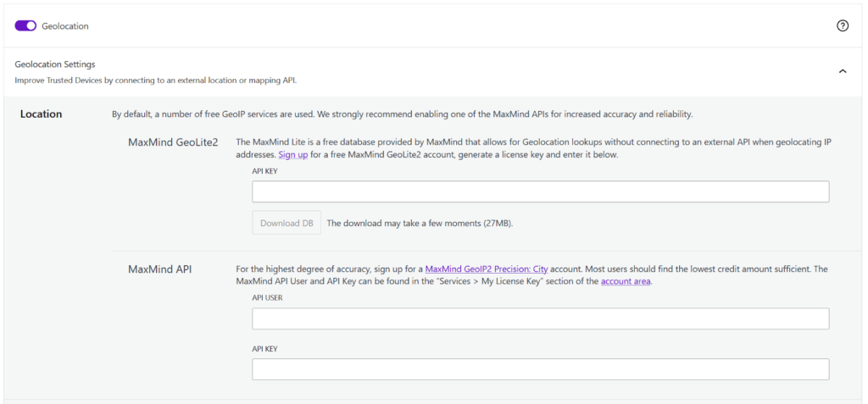This screenshot has width=868, height=404.
Task: Toggle the Geolocation switch off
Action: coord(25,26)
